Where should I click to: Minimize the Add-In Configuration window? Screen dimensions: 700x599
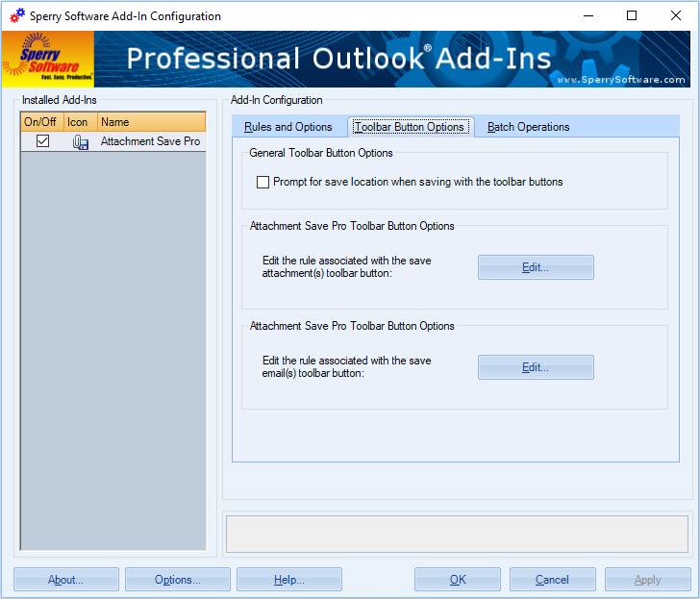pos(588,15)
